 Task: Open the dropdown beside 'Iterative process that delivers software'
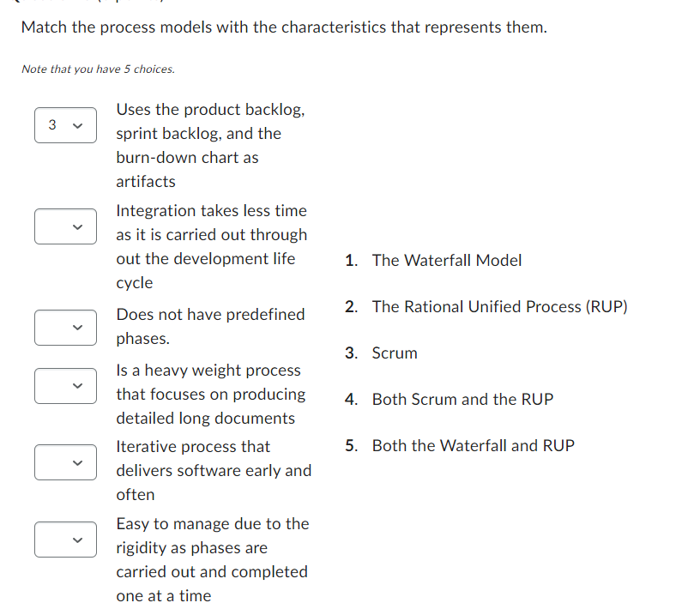tap(65, 462)
